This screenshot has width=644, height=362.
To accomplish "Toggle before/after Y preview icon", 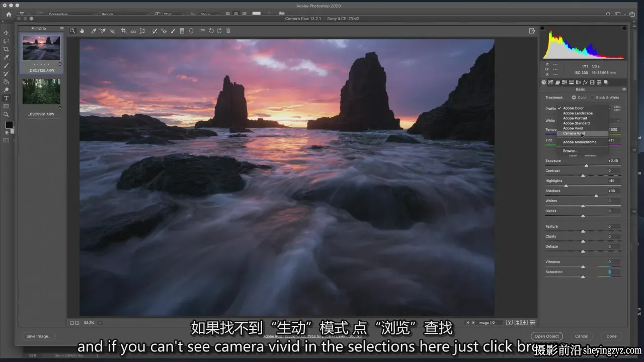I will 509,323.
